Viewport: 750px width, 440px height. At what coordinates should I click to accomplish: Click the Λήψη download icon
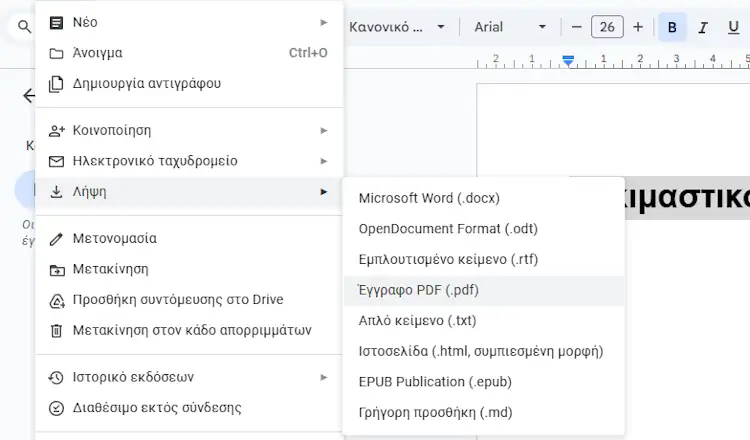[56, 192]
